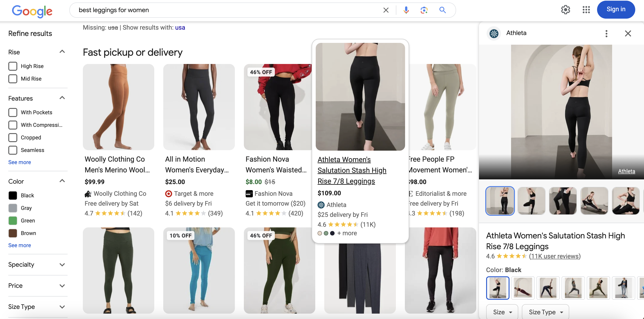644x319 pixels.
Task: Close the Athleta product panel
Action: pos(628,33)
